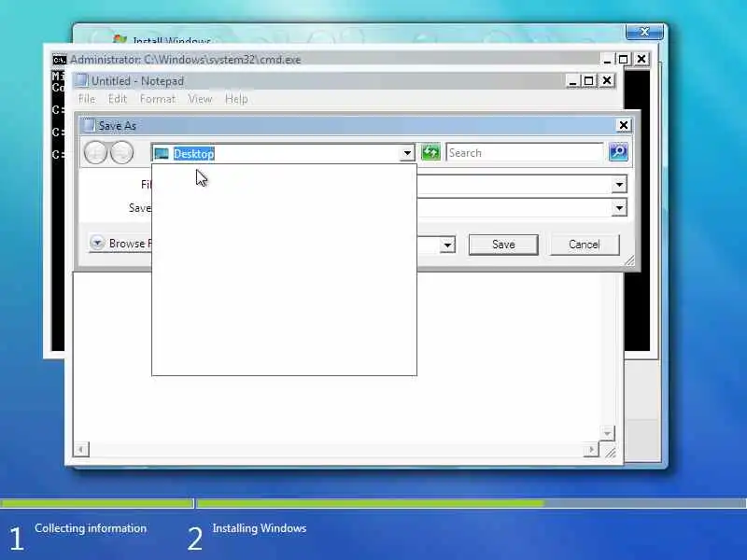Screen dimensions: 747x560
Task: Close the Notepad window
Action: pos(607,81)
